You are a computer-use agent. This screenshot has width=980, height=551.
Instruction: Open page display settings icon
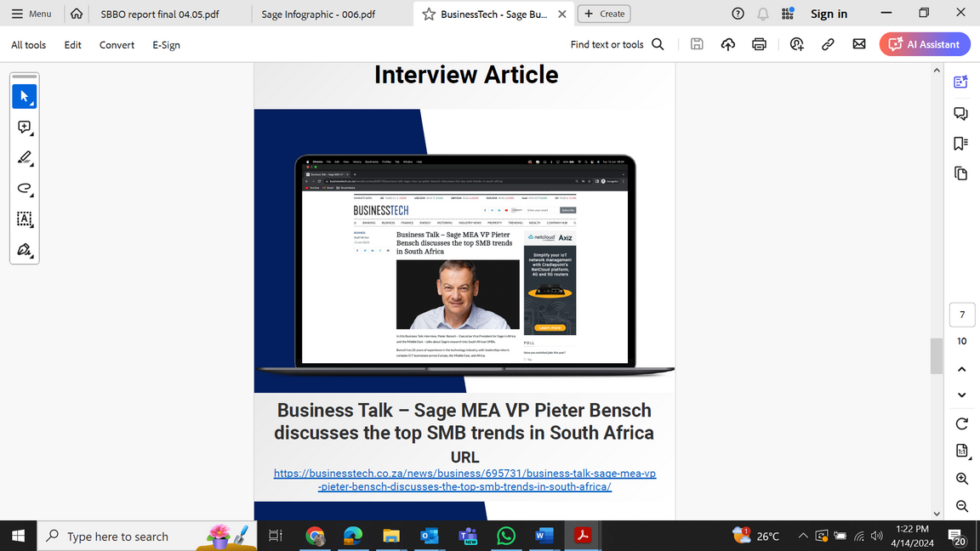coord(962,451)
